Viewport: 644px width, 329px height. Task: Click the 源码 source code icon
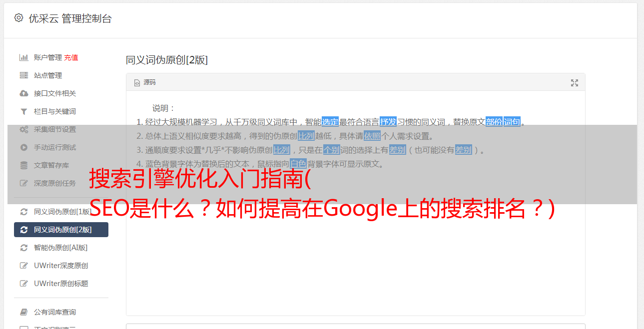pyautogui.click(x=137, y=83)
